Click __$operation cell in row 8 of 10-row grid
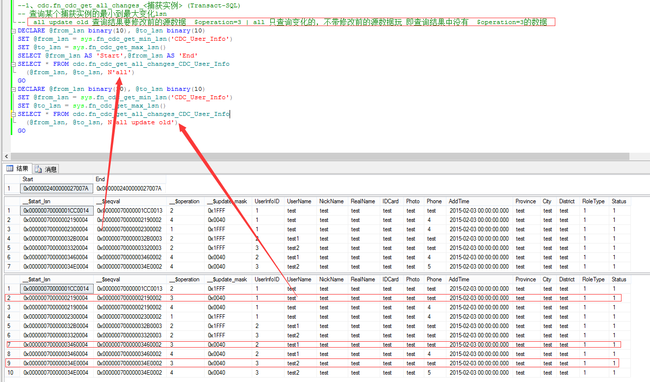This screenshot has width=650, height=382. pyautogui.click(x=172, y=354)
